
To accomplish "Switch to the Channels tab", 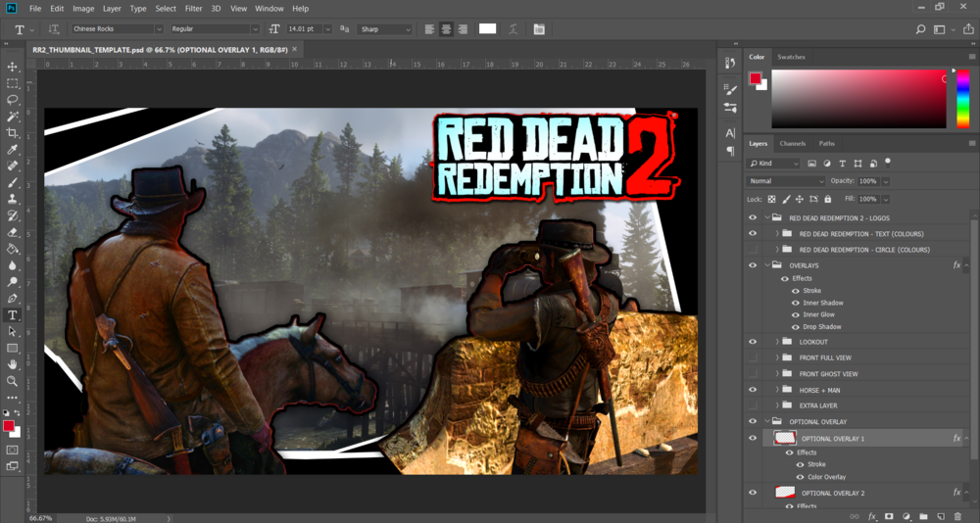I will (x=792, y=143).
